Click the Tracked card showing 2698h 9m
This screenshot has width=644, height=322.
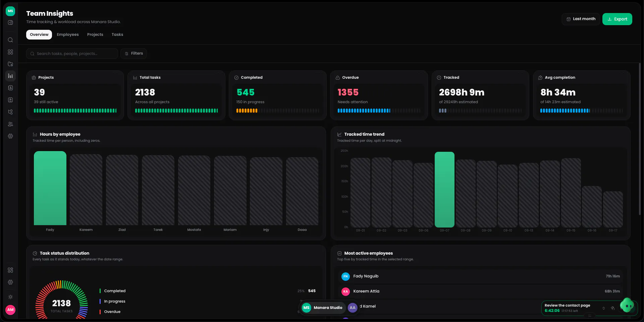click(480, 95)
